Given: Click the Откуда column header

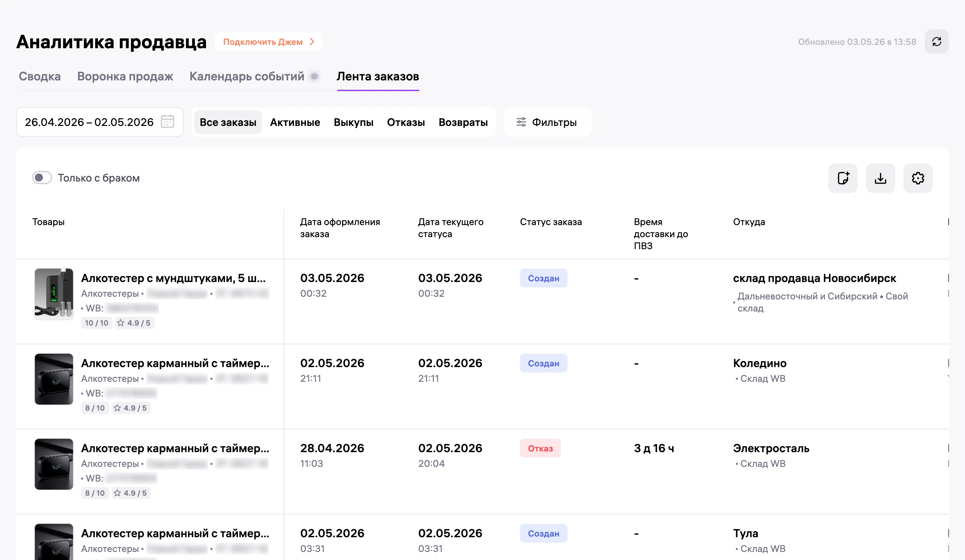Looking at the screenshot, I should click(749, 222).
